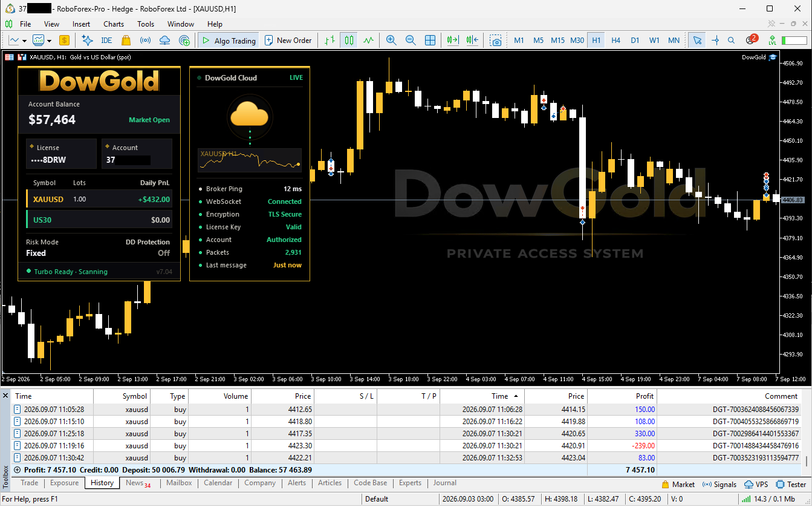Click the green LVL arrow icon
Viewport: 812px width, 507px height.
click(772, 41)
